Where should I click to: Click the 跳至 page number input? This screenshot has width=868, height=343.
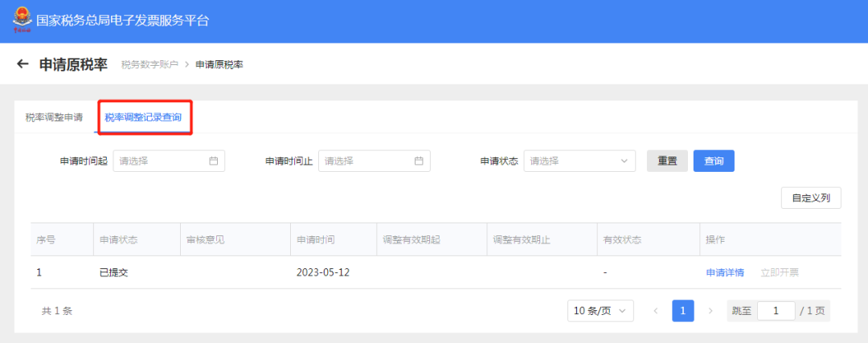pyautogui.click(x=776, y=311)
